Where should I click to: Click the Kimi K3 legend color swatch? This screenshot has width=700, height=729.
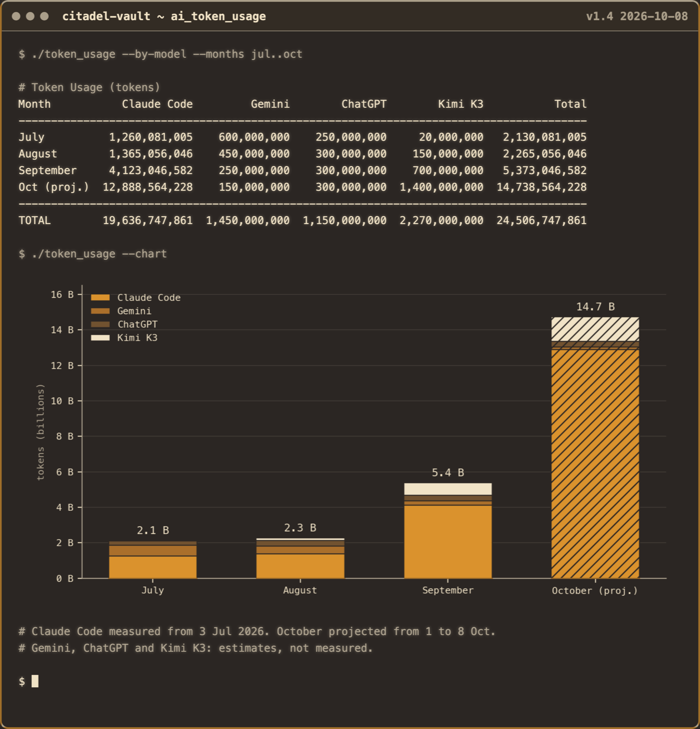100,337
